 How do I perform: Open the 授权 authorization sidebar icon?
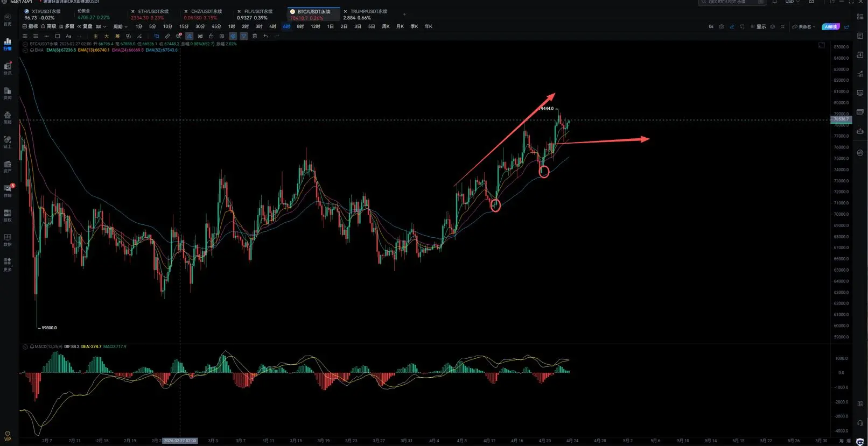coord(8,215)
